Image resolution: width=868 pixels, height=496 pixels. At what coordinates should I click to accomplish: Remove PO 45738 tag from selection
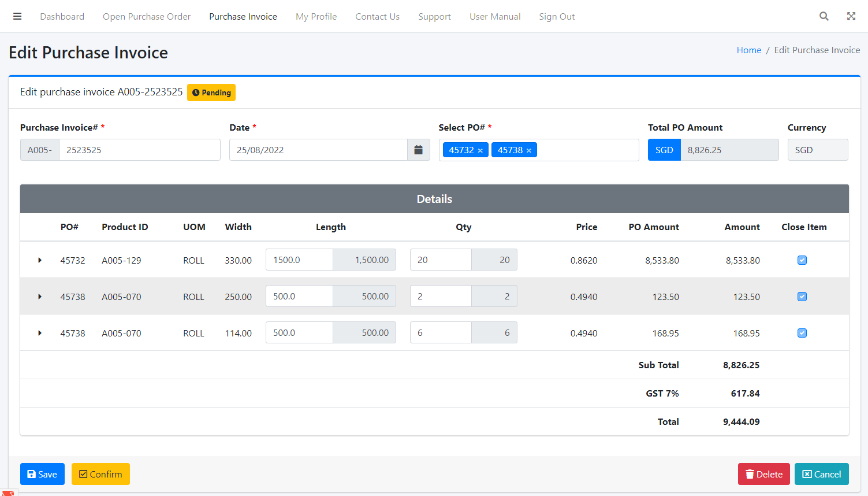[x=528, y=150]
